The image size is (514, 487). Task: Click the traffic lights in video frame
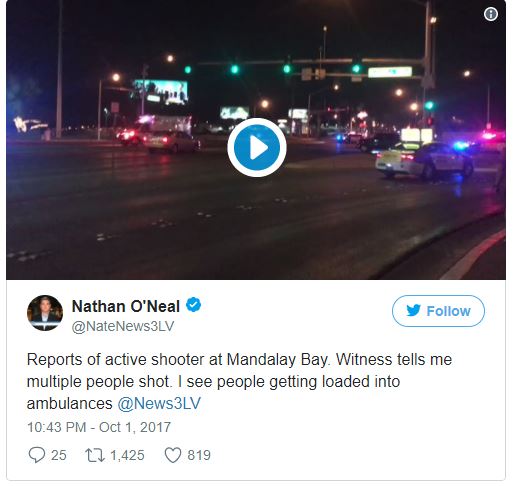pyautogui.click(x=272, y=69)
